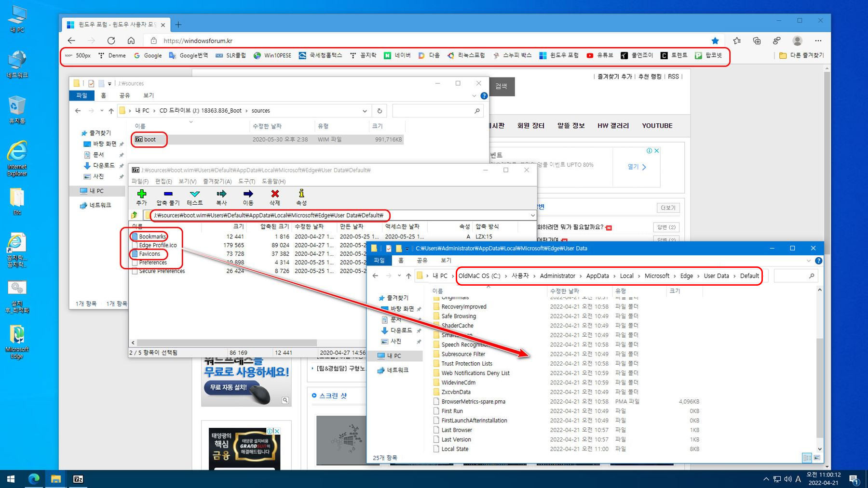
Task: Select the Favicons file in 7-Zip
Action: (149, 254)
